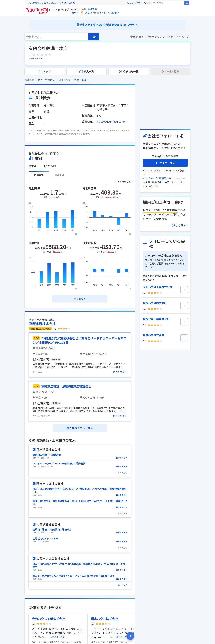This screenshot has width=215, height=644.
Task: Click the マイページ navigation link
Action: (183, 37)
